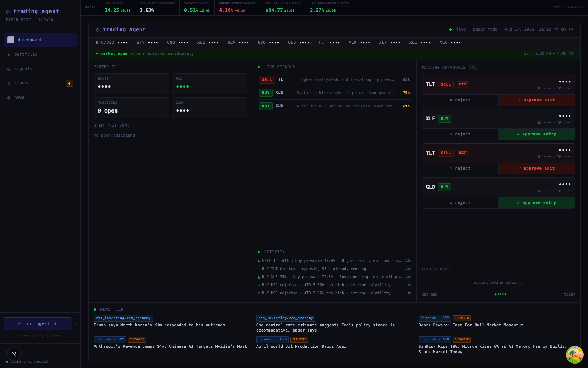The image size is (588, 368).
Task: Approve entry for XLE
Action: click(x=537, y=134)
